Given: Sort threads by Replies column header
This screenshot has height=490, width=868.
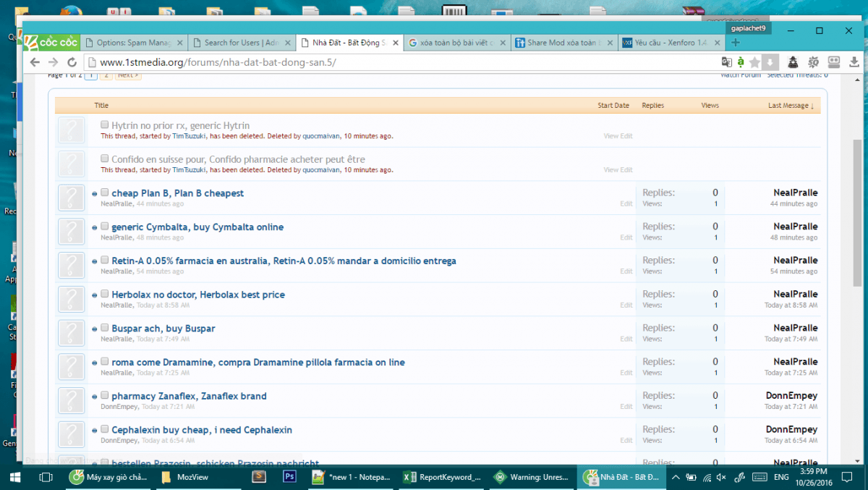Looking at the screenshot, I should [652, 106].
